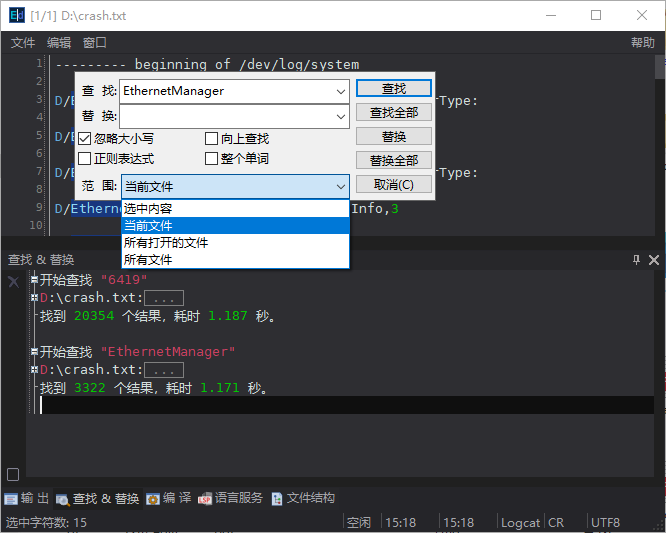Choose 所有打开的文件 option
Image resolution: width=666 pixels, height=533 pixels.
pos(235,243)
